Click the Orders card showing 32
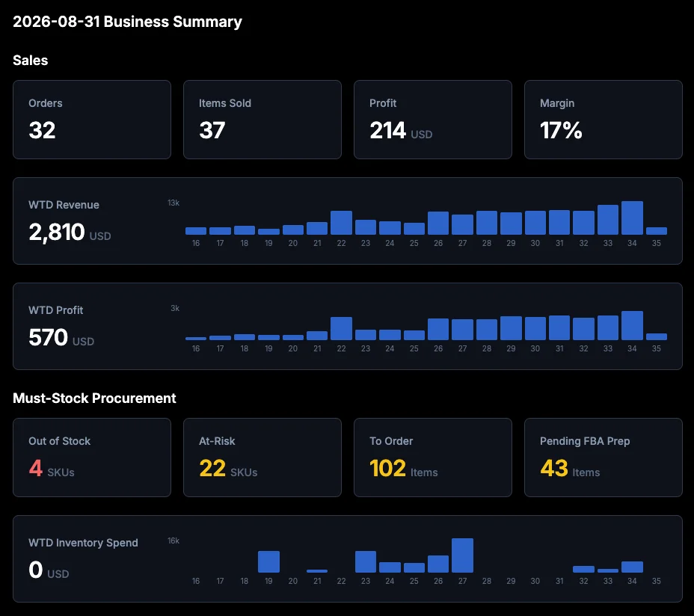 click(x=92, y=120)
